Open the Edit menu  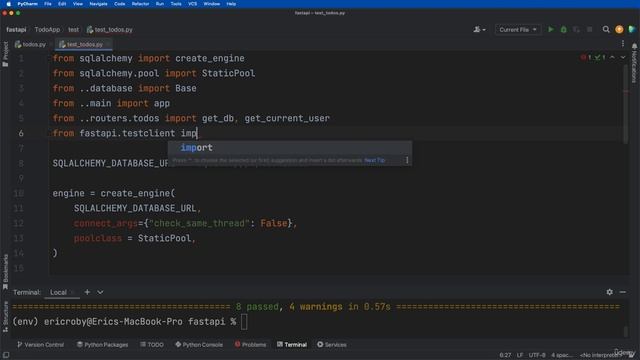point(62,4)
